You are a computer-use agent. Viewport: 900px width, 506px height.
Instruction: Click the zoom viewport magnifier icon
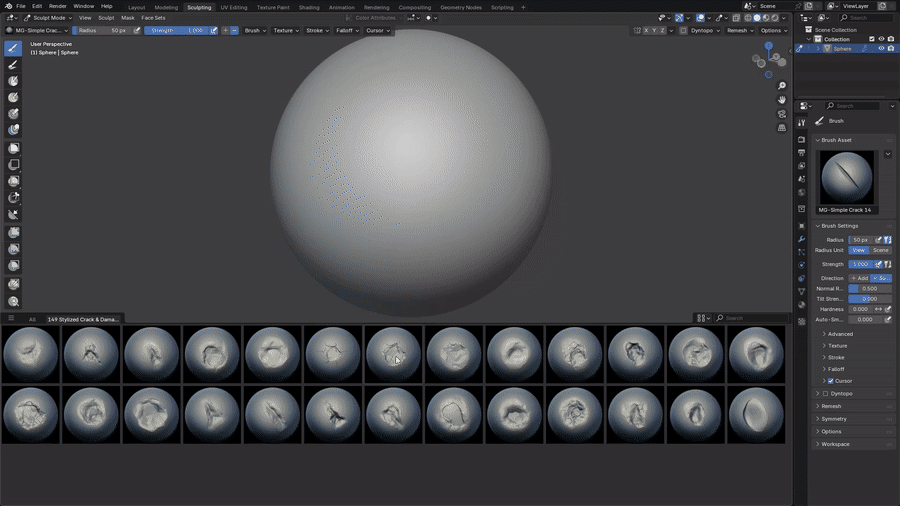pos(782,85)
